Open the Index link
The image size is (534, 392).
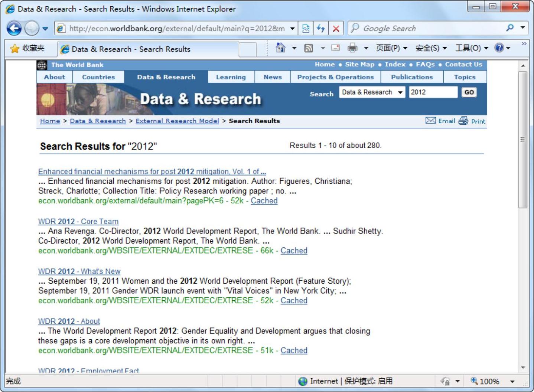click(395, 65)
